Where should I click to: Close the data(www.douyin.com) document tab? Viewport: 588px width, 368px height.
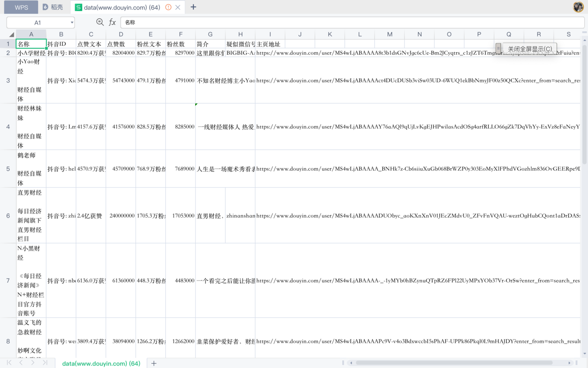178,7
